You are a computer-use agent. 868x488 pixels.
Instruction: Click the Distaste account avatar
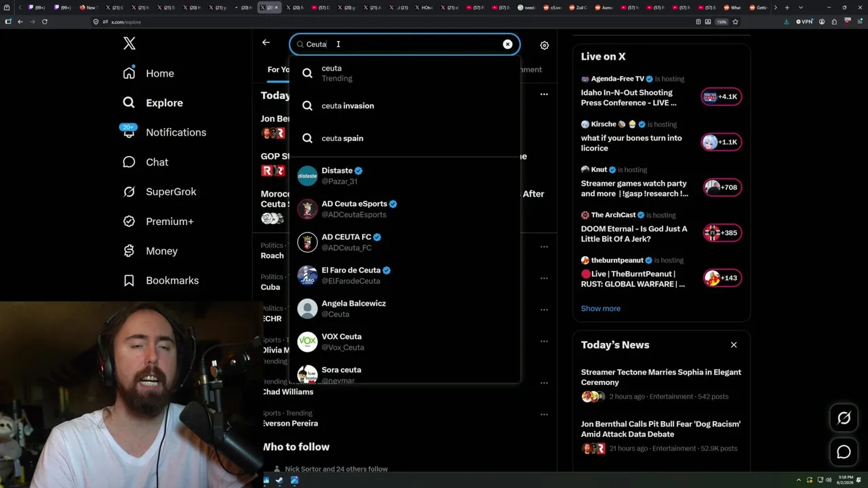307,176
